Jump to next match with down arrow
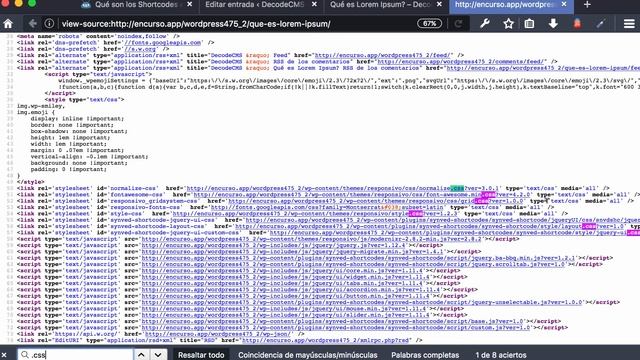Screen dimensions: 640x360 point(158,355)
